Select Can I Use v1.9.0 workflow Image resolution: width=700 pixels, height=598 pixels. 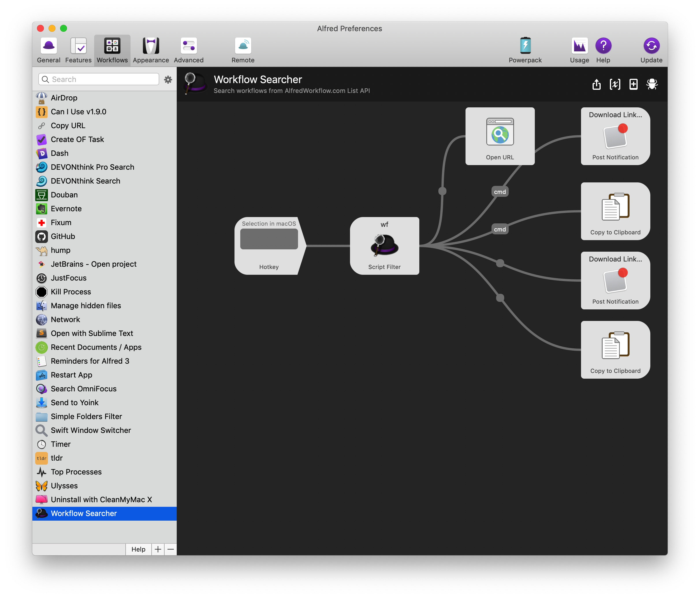pyautogui.click(x=104, y=111)
